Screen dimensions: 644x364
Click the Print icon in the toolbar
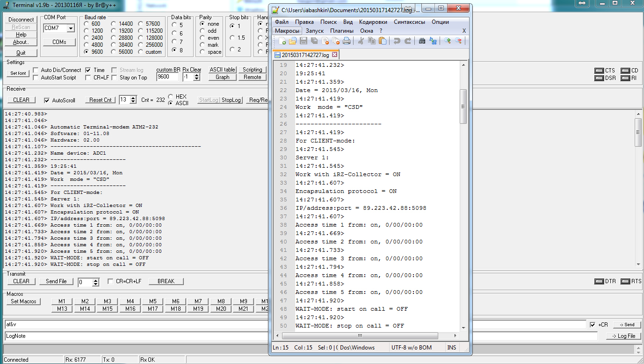(x=347, y=41)
